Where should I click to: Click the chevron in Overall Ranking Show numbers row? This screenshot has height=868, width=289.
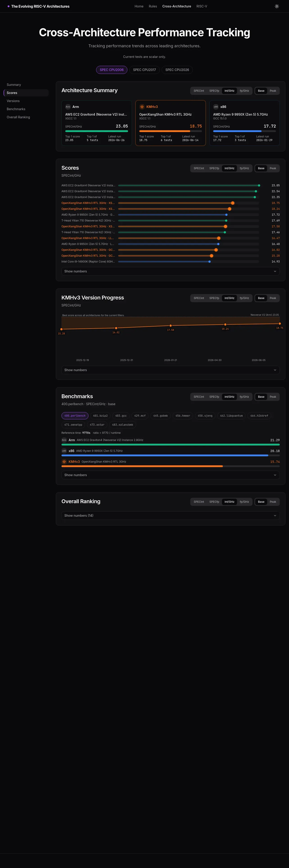pos(275,516)
